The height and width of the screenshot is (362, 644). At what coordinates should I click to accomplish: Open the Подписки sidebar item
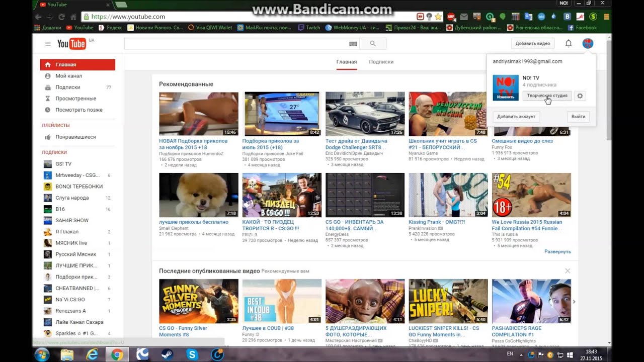click(x=77, y=87)
